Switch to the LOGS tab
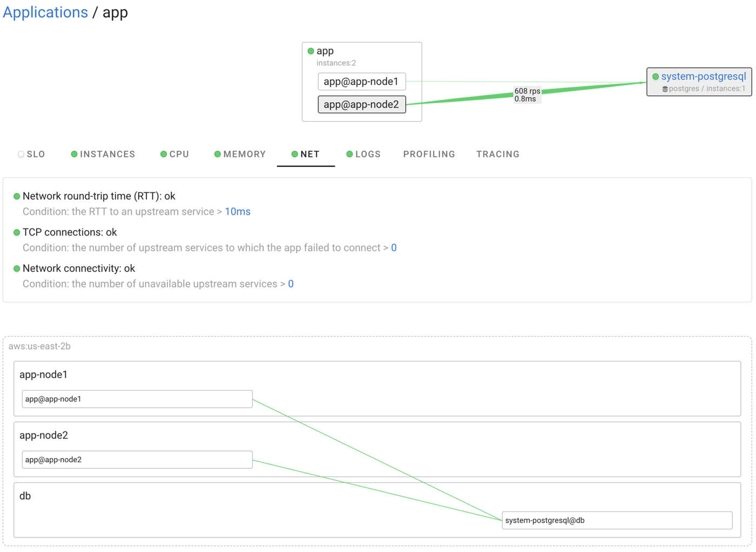Image resolution: width=756 pixels, height=552 pixels. point(367,154)
